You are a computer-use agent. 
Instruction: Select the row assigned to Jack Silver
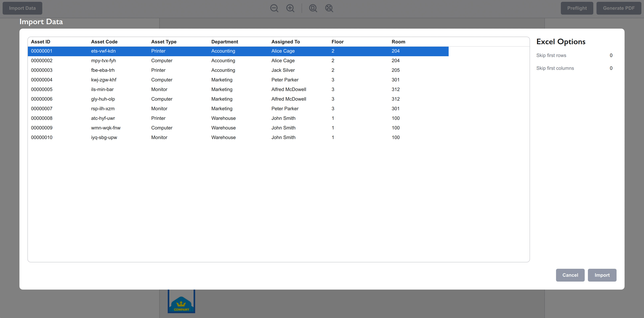pyautogui.click(x=225, y=70)
